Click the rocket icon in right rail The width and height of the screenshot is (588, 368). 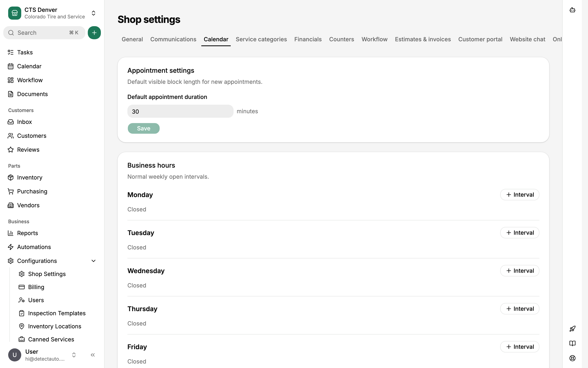(572, 329)
